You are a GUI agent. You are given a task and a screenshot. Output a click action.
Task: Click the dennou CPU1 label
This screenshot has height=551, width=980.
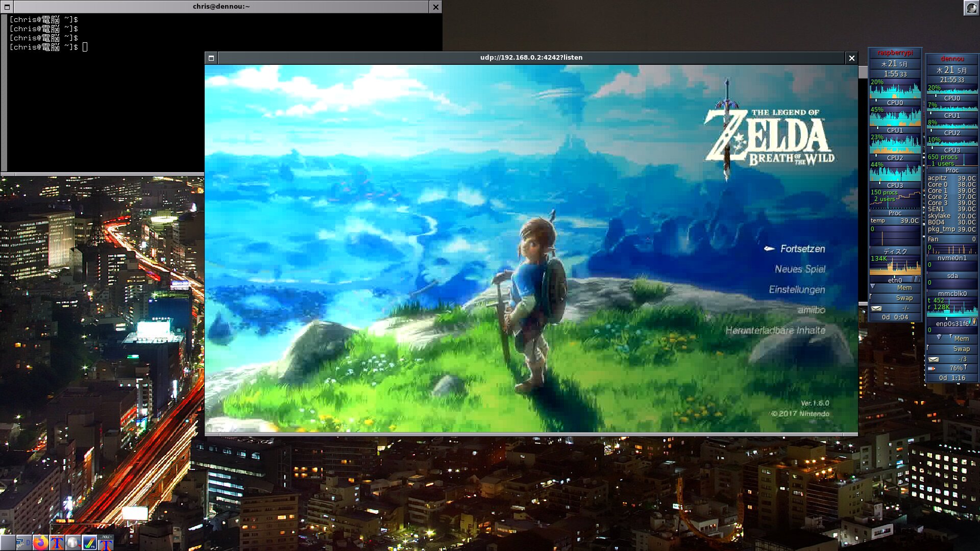952,115
